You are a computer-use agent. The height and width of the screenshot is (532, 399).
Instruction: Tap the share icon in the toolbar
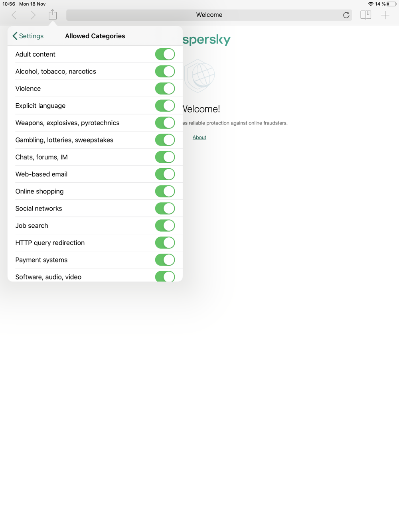[53, 15]
